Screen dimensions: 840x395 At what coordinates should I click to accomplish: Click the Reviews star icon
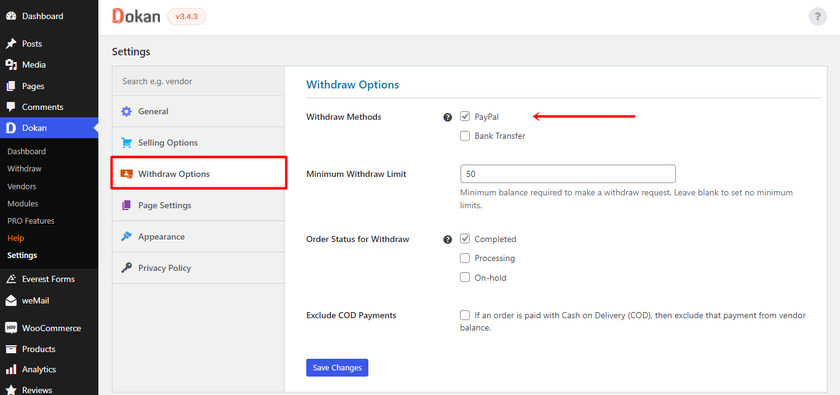[x=11, y=390]
